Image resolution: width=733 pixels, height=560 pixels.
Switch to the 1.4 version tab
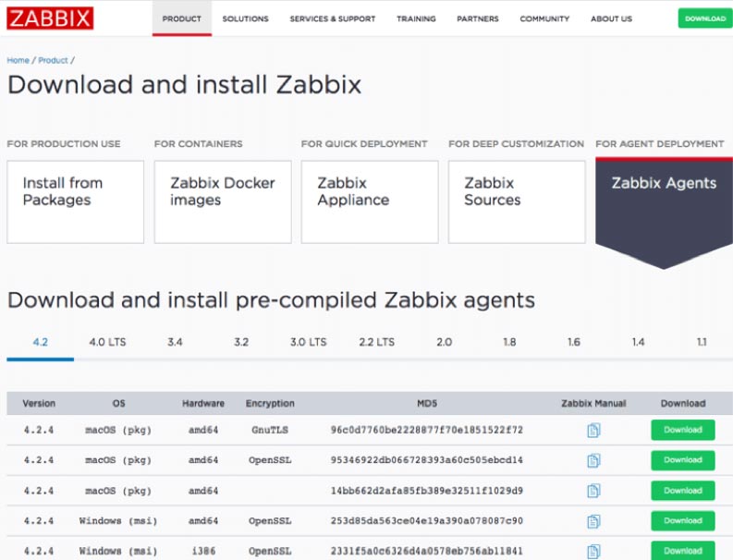pos(638,342)
